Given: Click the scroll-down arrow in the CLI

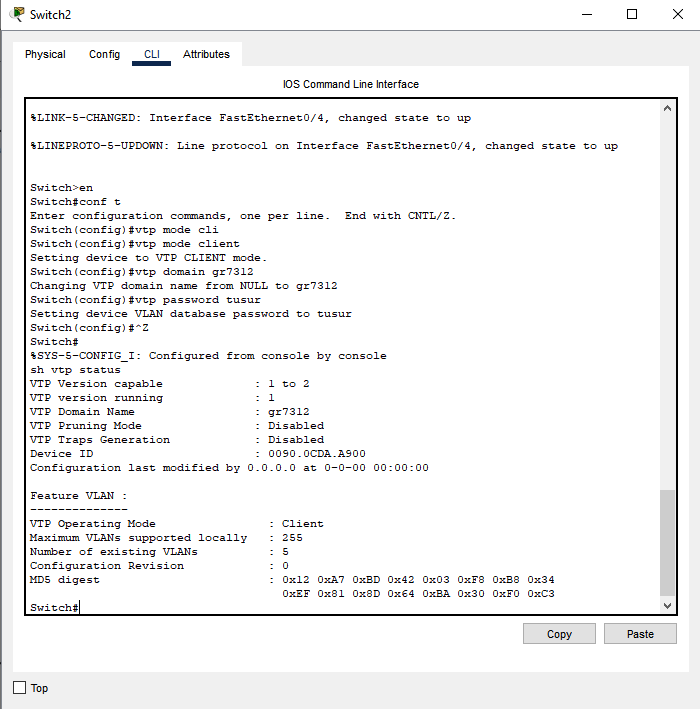Looking at the screenshot, I should (x=667, y=606).
